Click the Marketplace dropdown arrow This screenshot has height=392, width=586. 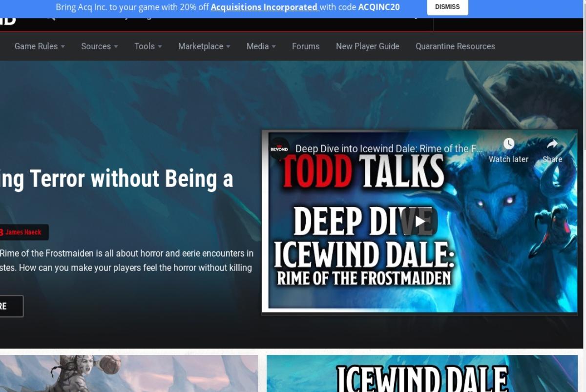(x=228, y=46)
